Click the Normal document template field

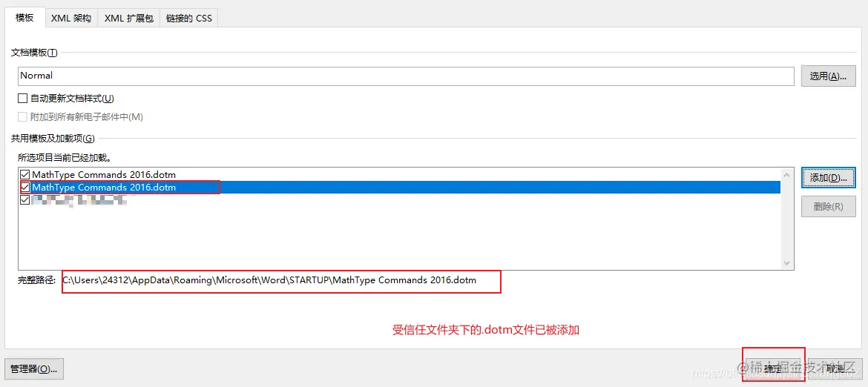click(406, 76)
